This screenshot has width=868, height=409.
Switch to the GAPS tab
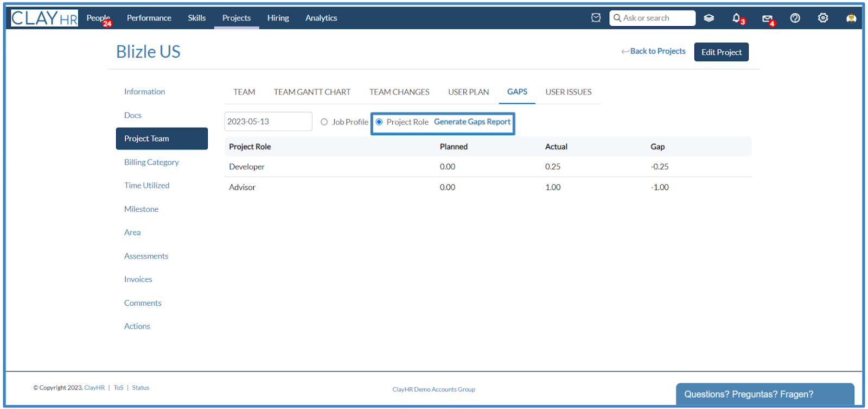point(517,92)
